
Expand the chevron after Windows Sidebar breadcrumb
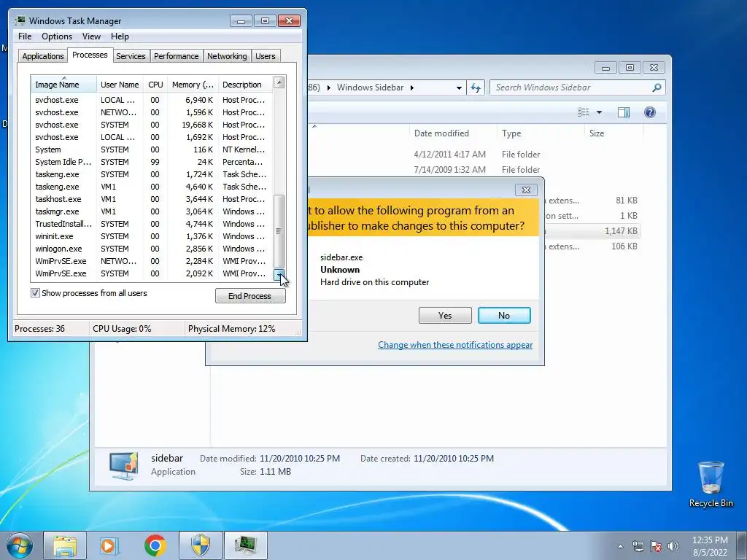tap(412, 87)
